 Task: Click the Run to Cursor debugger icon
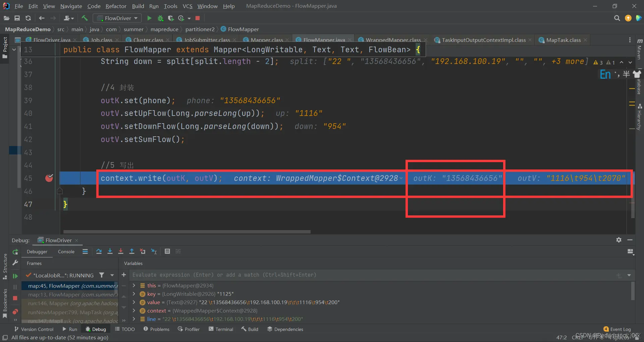click(154, 251)
